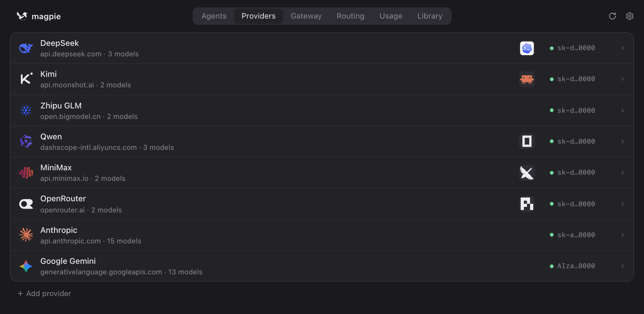Screen dimensions: 644x314
Task: Open the settings gear
Action: pyautogui.click(x=630, y=16)
